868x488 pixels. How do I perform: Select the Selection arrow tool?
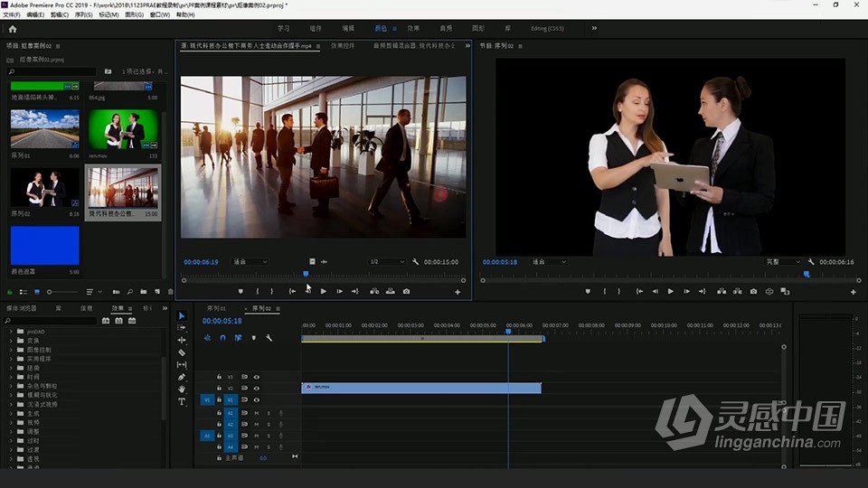[x=182, y=315]
